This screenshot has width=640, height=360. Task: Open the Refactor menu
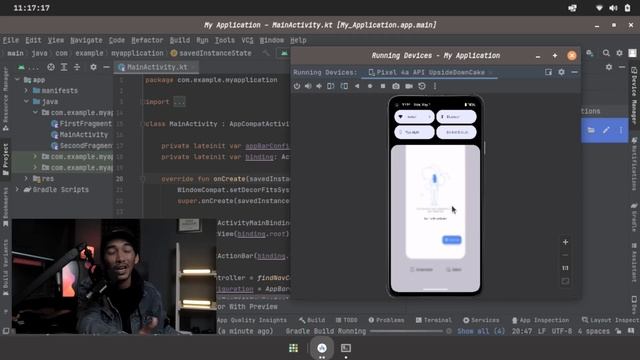[x=147, y=40]
